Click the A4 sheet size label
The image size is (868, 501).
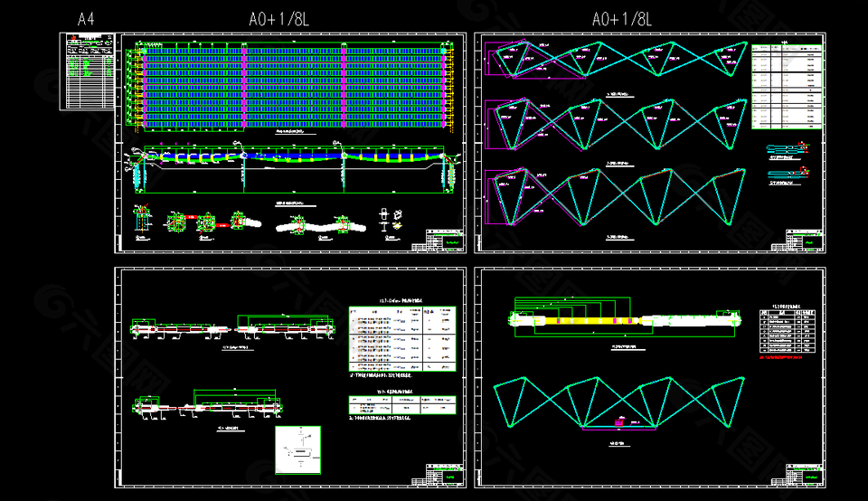(x=86, y=19)
